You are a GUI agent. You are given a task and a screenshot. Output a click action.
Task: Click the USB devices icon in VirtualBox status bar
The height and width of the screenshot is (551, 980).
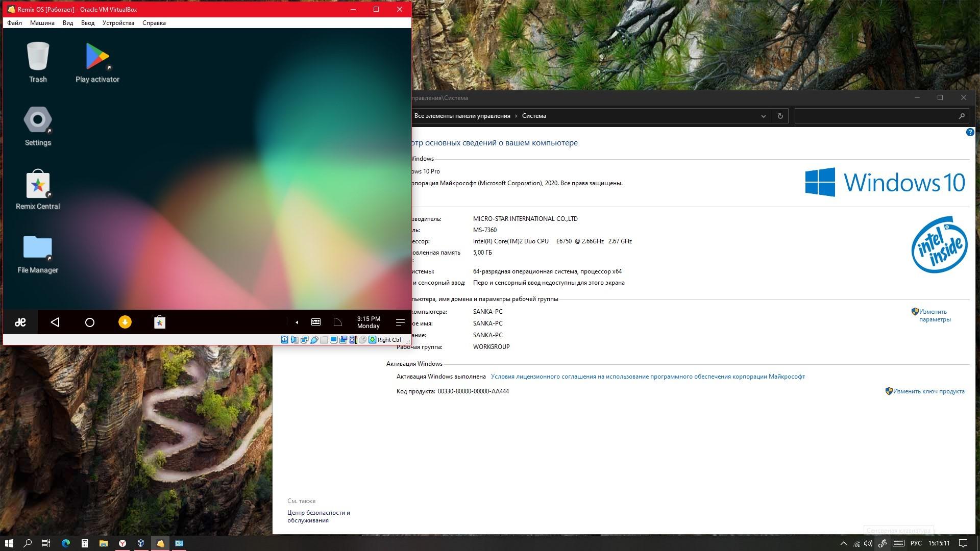tap(314, 339)
